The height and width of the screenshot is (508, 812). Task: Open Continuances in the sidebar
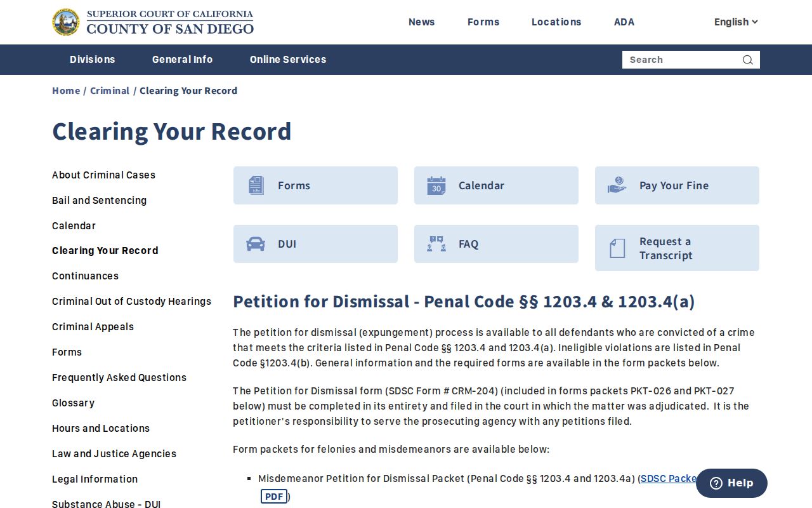(85, 276)
